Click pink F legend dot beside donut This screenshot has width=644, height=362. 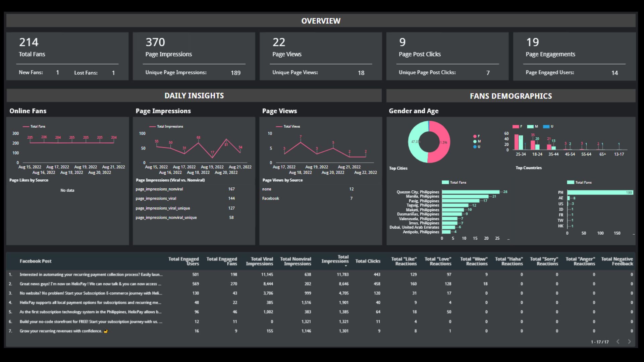(475, 136)
